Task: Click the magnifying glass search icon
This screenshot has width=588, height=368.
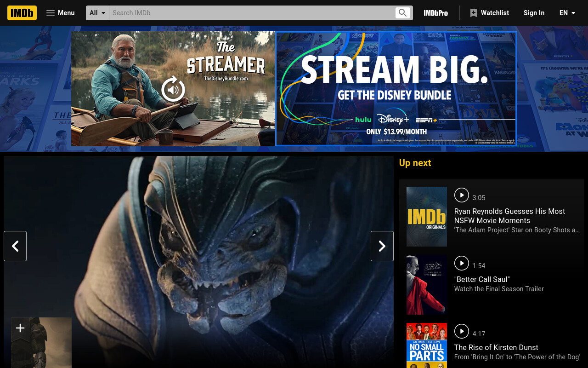Action: pos(403,13)
